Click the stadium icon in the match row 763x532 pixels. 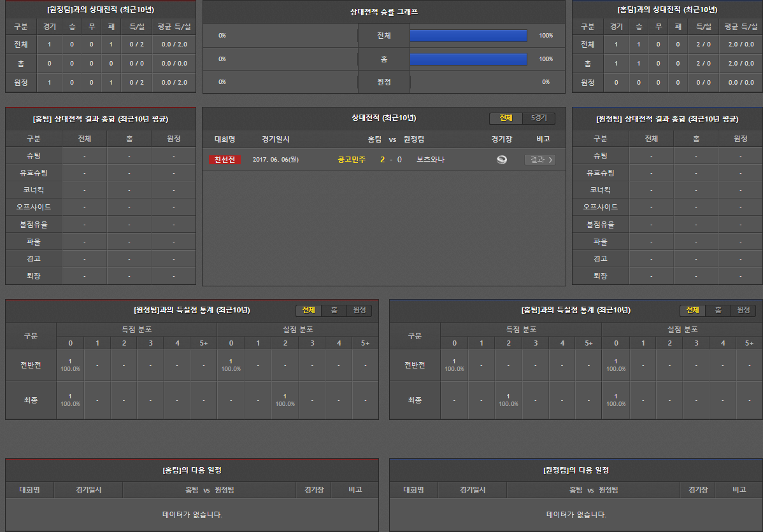click(502, 160)
